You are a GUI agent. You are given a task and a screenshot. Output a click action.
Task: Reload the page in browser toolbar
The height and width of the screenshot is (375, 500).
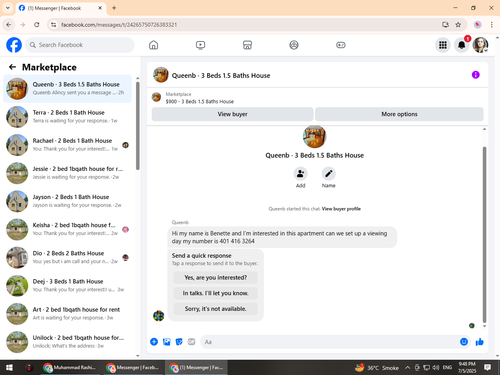[x=37, y=25]
